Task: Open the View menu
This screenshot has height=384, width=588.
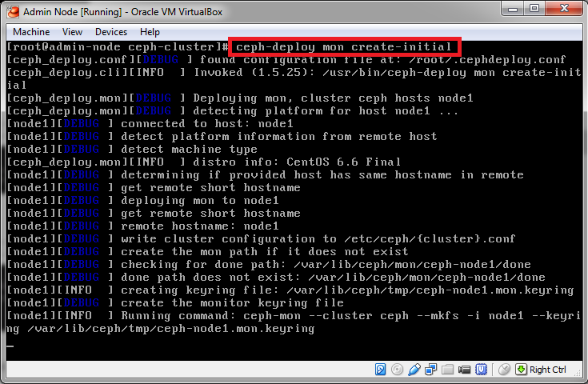Action: click(72, 32)
